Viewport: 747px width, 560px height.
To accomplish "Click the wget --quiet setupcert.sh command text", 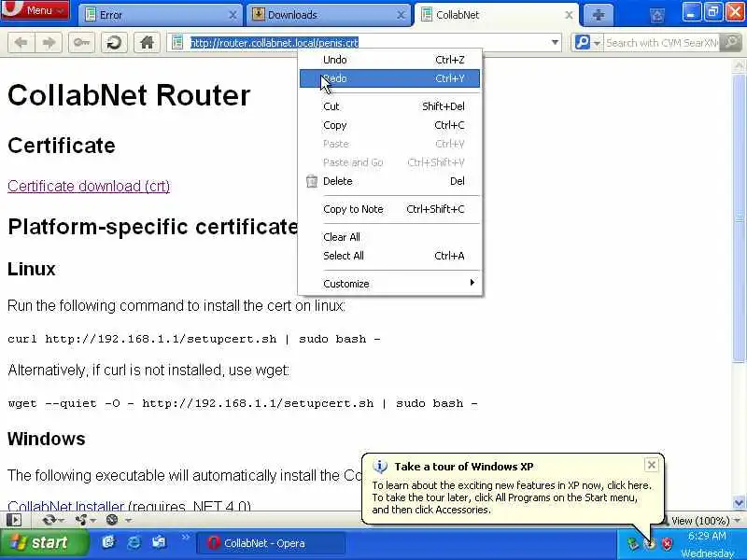I will point(243,403).
